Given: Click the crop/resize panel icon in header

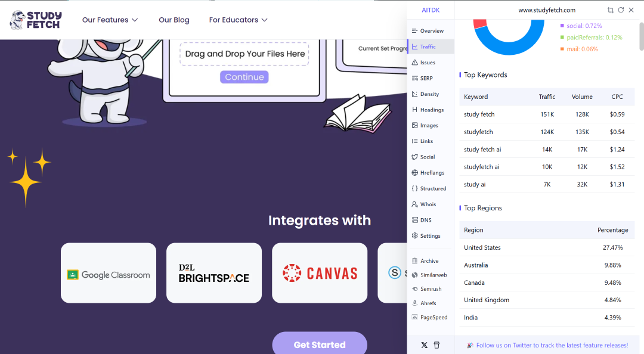Looking at the screenshot, I should click(611, 10).
